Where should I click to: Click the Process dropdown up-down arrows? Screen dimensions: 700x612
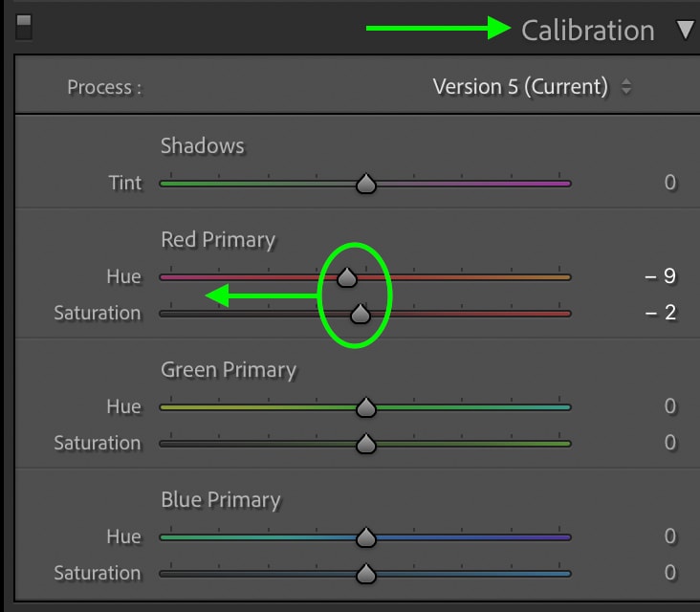pos(626,87)
